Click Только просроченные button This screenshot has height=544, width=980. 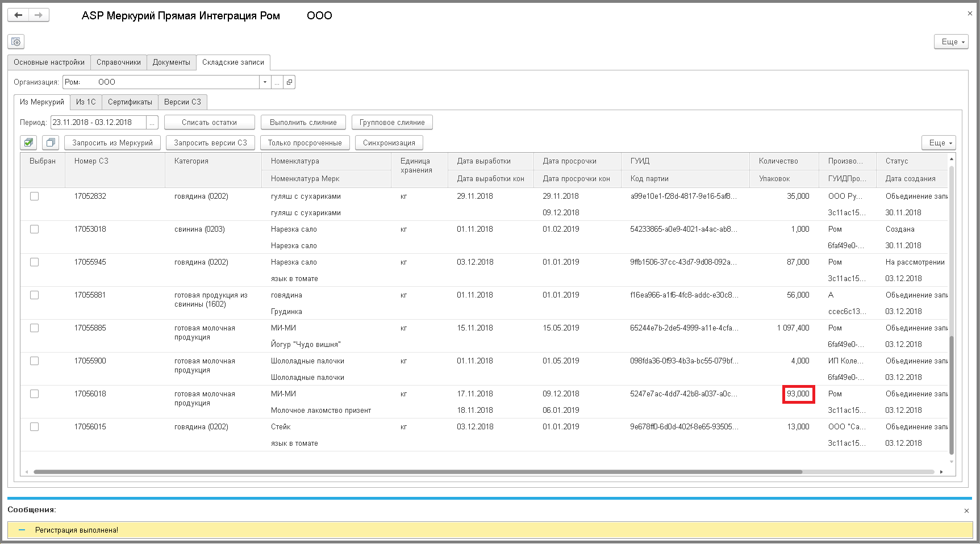tap(305, 143)
